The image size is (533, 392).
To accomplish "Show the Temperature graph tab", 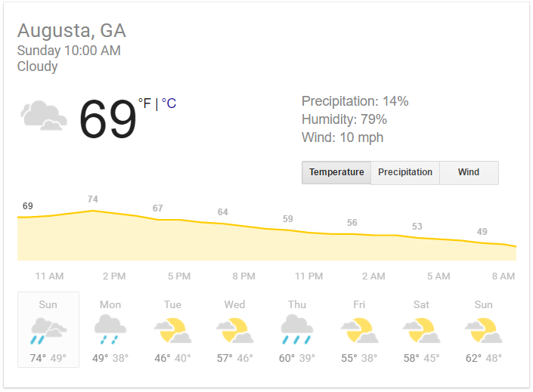I will coord(336,172).
